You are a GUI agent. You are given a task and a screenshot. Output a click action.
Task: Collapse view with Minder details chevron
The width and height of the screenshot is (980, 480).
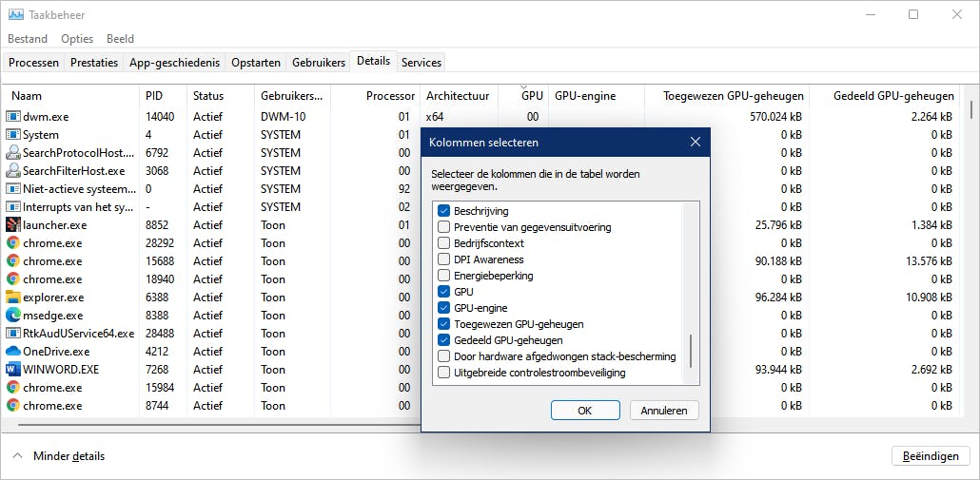pyautogui.click(x=17, y=456)
